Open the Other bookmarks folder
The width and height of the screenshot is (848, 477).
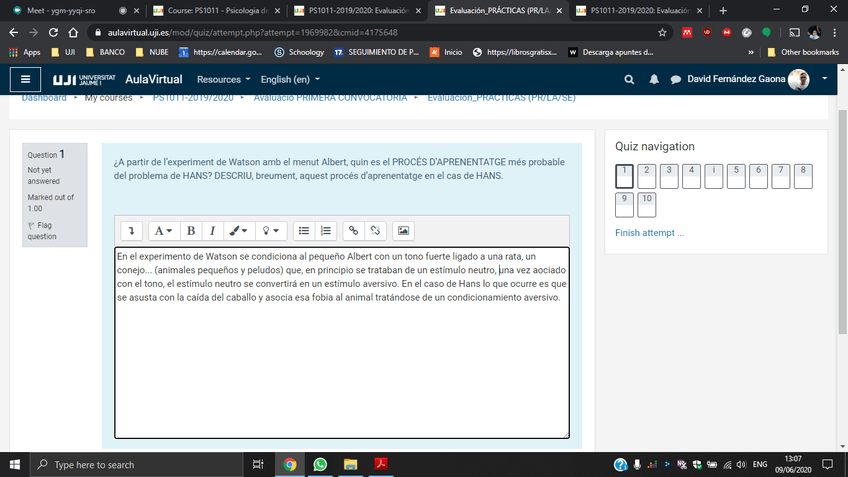pos(803,52)
